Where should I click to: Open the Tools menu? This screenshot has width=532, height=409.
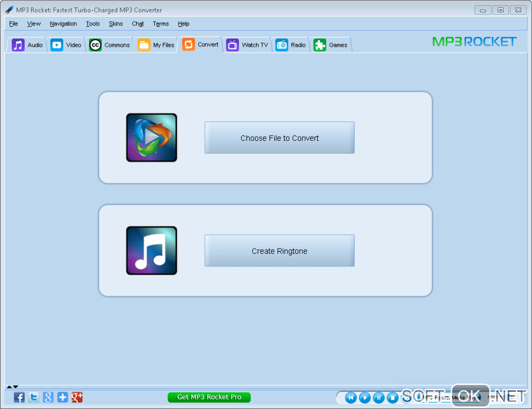click(x=93, y=24)
